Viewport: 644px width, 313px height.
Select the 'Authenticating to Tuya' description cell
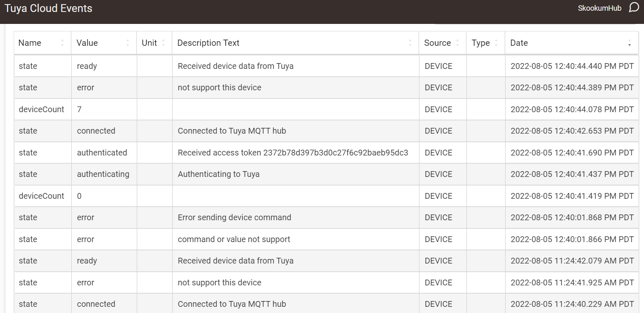click(x=218, y=174)
